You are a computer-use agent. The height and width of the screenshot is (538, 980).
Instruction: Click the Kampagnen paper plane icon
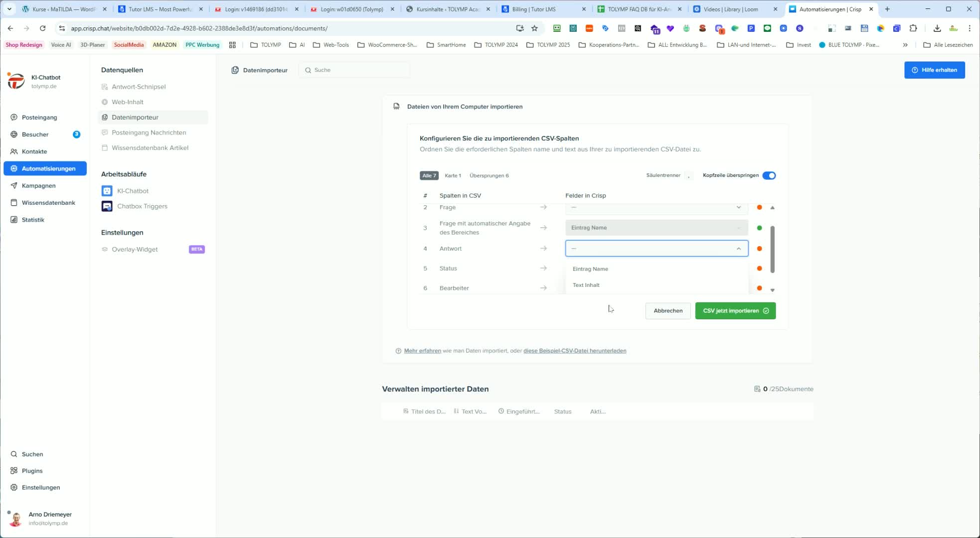coord(14,186)
